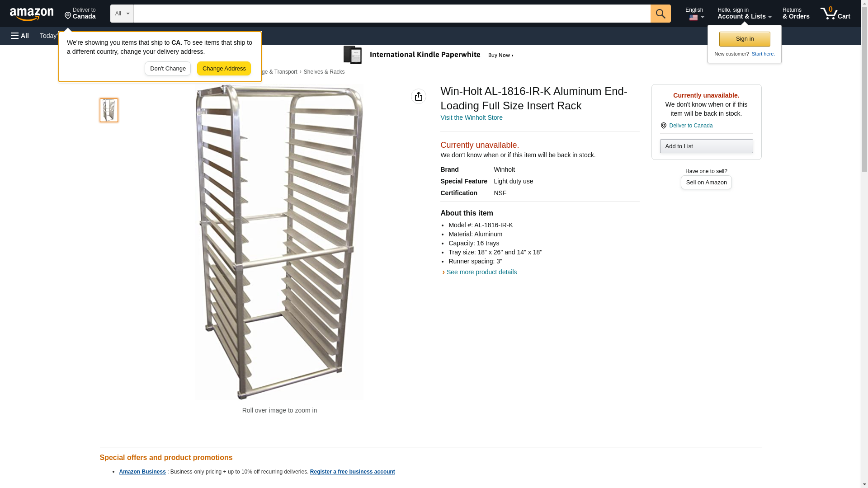Click the Don't Change button

point(168,69)
